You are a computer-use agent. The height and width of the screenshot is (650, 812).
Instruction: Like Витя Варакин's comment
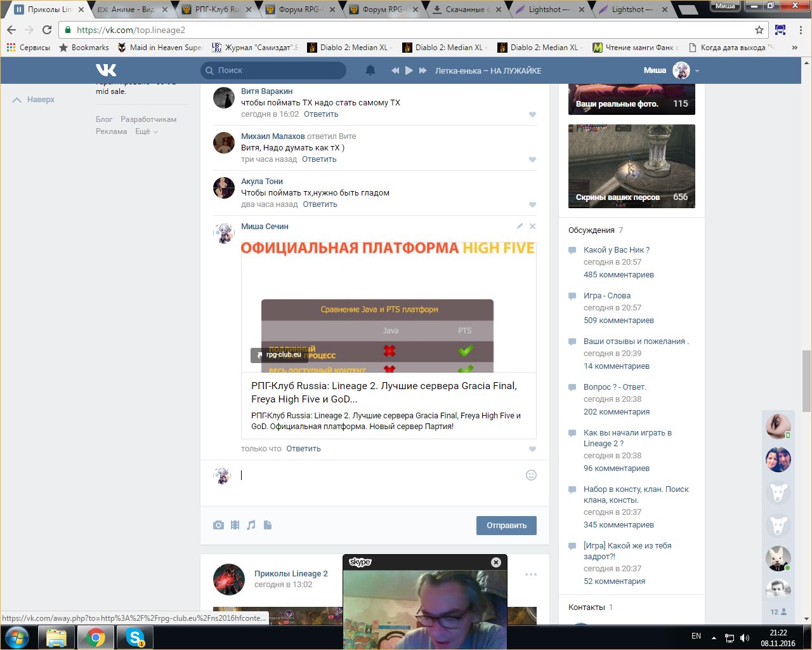pos(532,115)
